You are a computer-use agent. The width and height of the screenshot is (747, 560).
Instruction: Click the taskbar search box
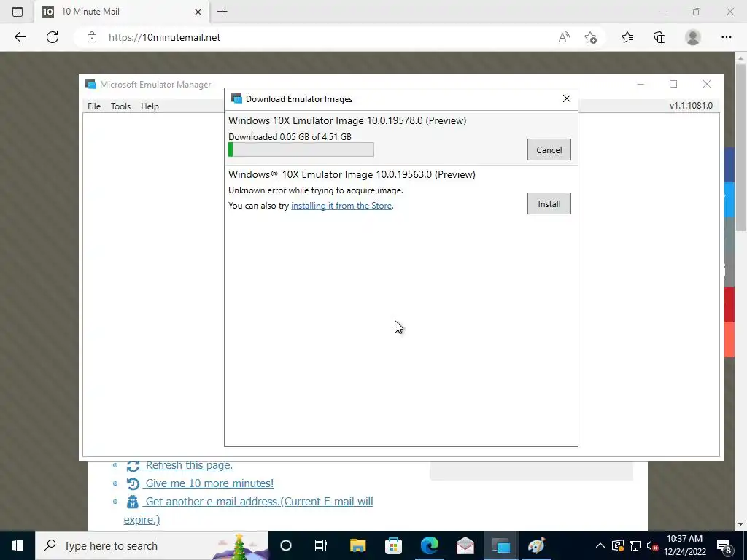click(152, 545)
